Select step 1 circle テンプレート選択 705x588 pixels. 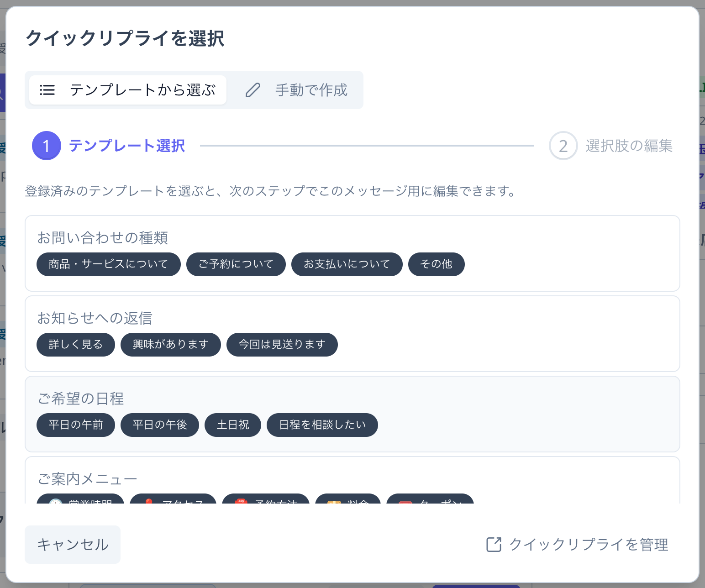(47, 146)
